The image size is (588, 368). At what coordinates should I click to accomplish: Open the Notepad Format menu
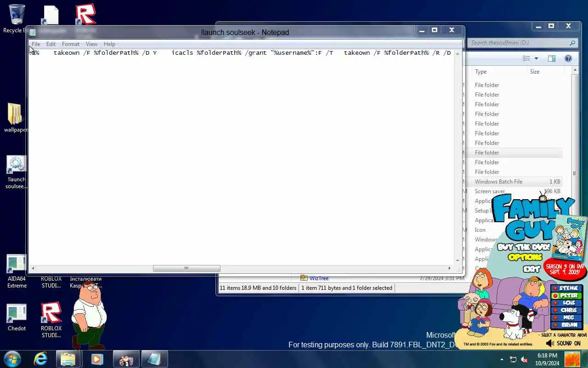[x=70, y=44]
